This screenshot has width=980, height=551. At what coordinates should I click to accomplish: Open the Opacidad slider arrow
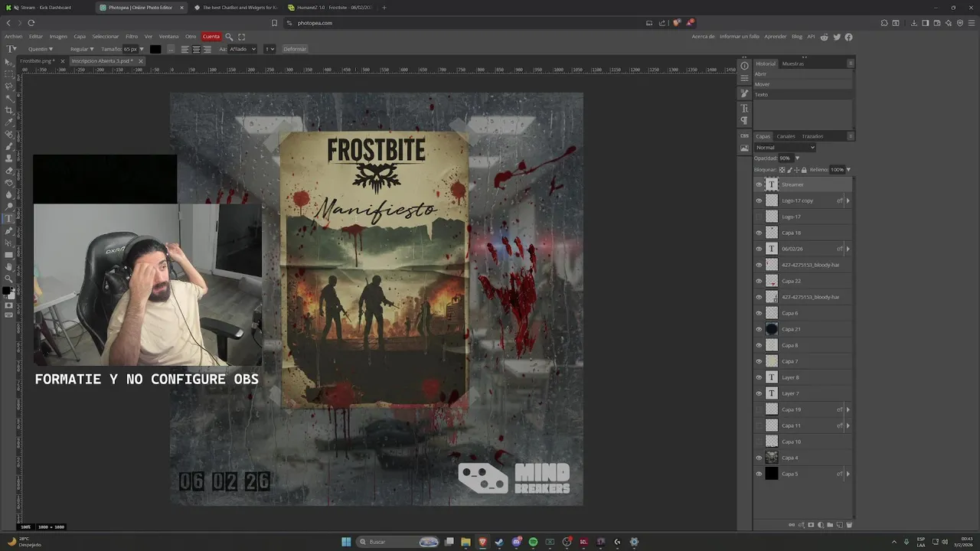click(797, 158)
